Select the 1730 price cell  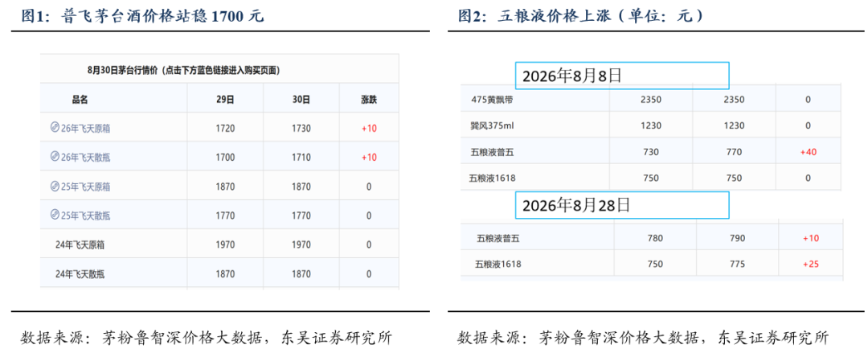coord(301,129)
